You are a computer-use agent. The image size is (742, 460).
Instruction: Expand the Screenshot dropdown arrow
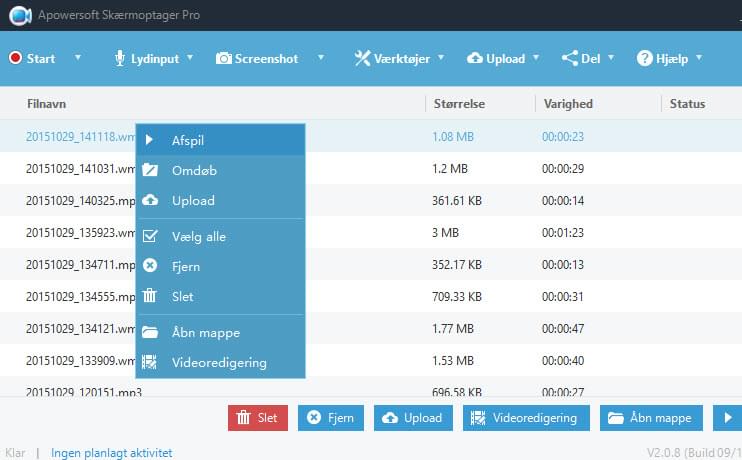[321, 58]
